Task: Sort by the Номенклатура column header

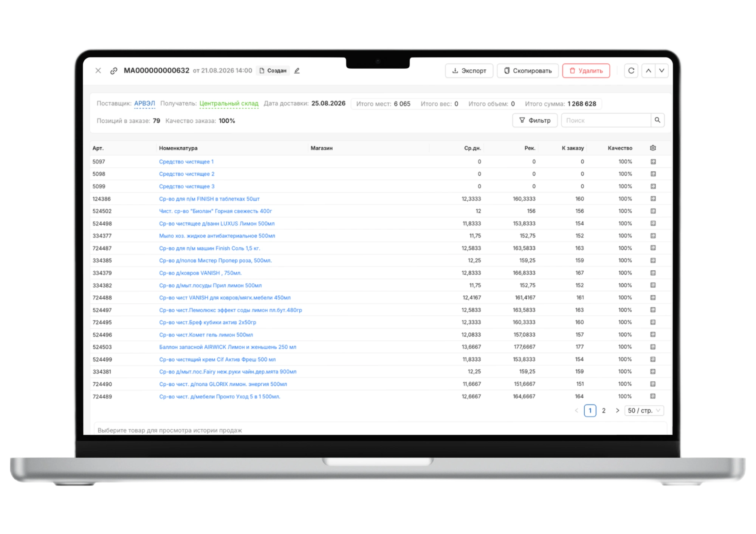Action: 178,148
